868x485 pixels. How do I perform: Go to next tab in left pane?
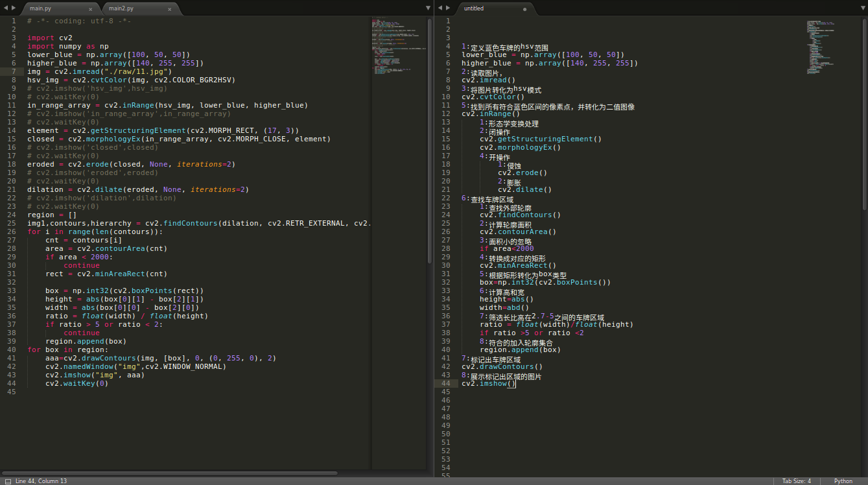click(x=13, y=8)
